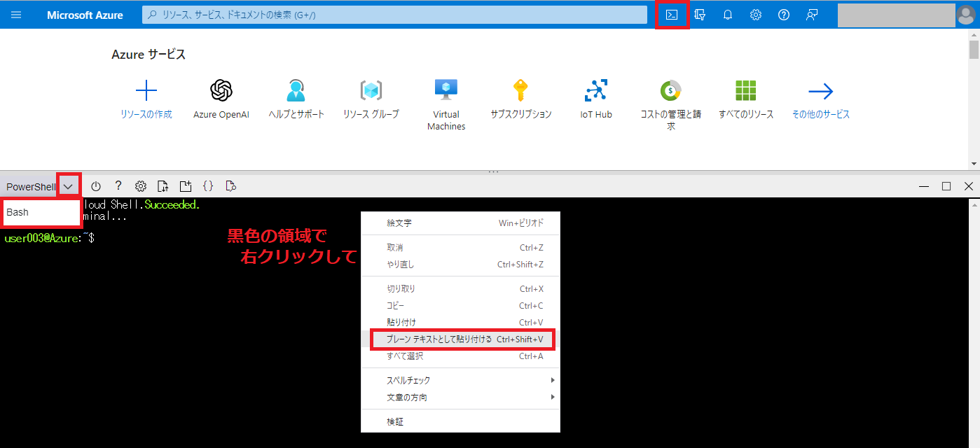Expand スペルチェック submenu
980x448 pixels.
click(x=460, y=381)
